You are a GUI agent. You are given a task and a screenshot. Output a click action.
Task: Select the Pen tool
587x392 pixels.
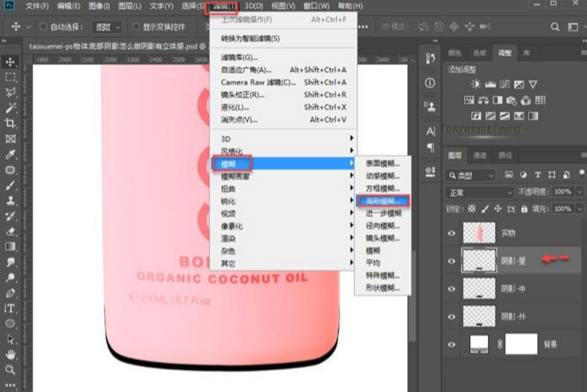point(10,293)
